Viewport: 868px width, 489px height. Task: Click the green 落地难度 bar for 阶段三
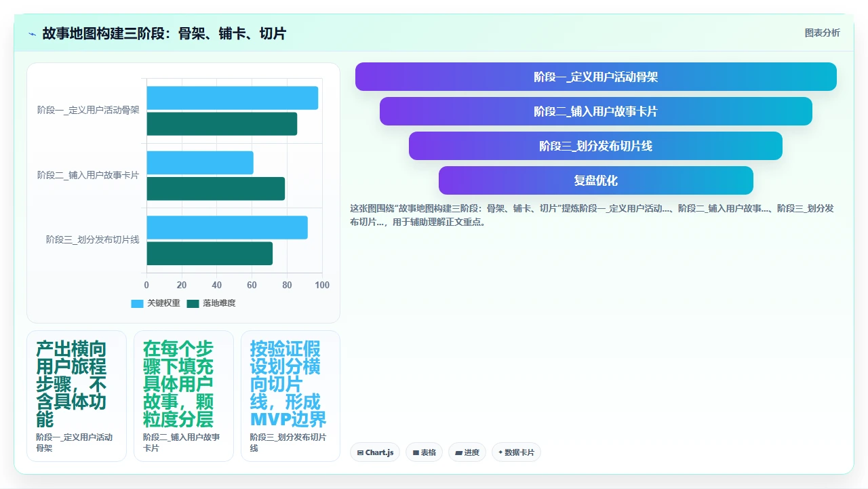tap(210, 253)
